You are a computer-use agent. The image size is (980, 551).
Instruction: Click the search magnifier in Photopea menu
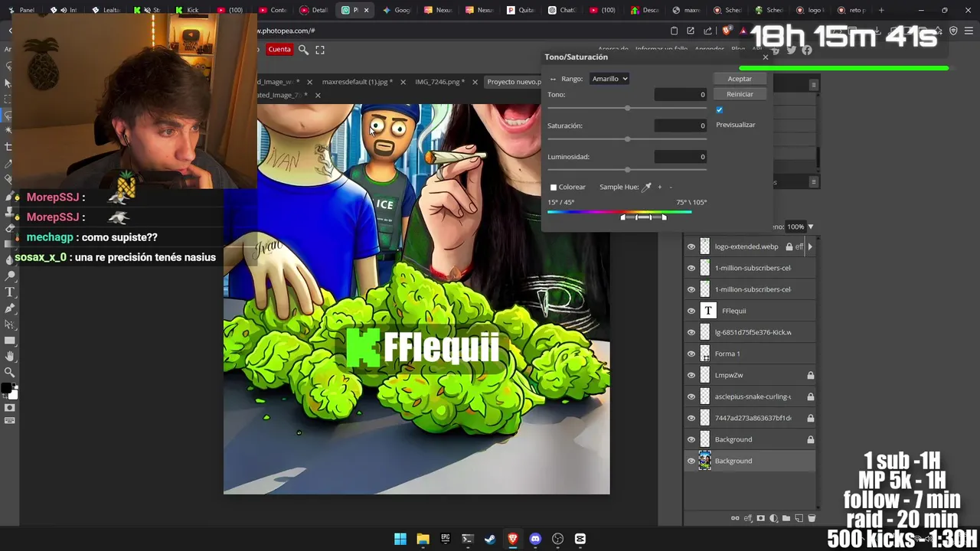(x=303, y=50)
